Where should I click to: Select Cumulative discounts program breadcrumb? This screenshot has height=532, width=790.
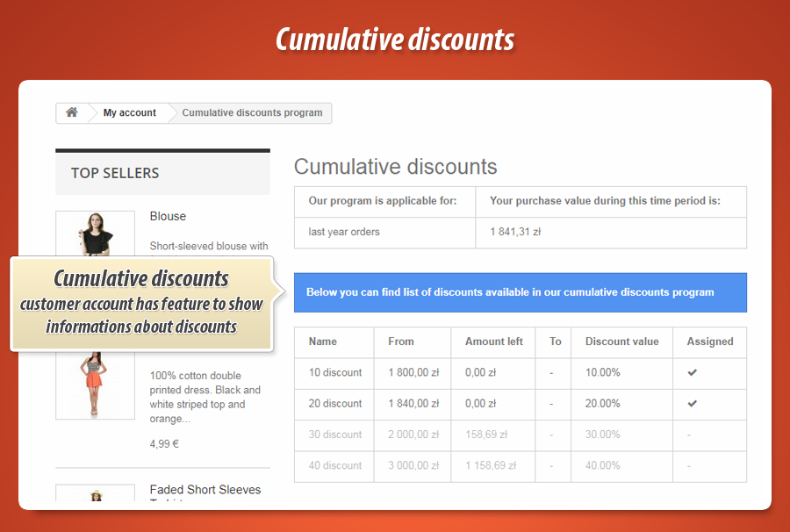point(252,112)
